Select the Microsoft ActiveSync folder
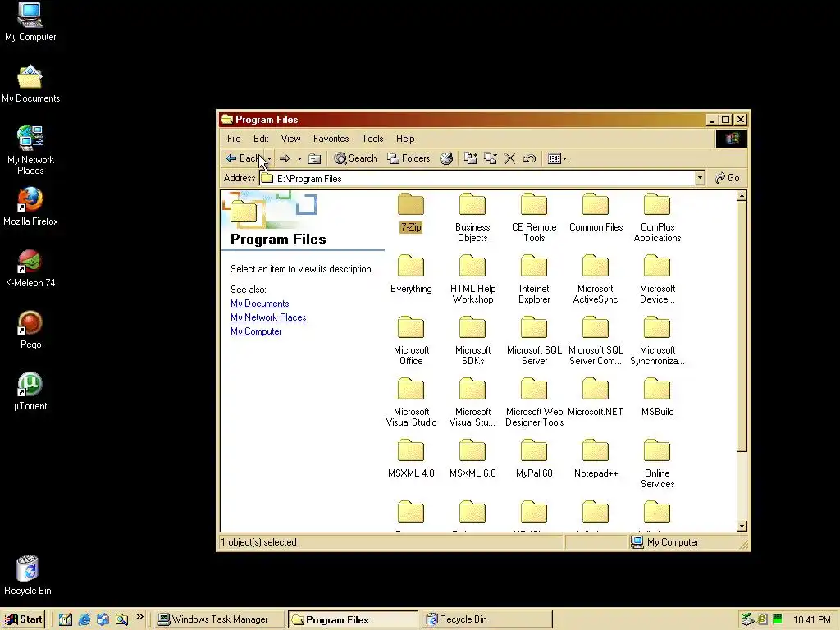The width and height of the screenshot is (840, 630). click(x=596, y=279)
